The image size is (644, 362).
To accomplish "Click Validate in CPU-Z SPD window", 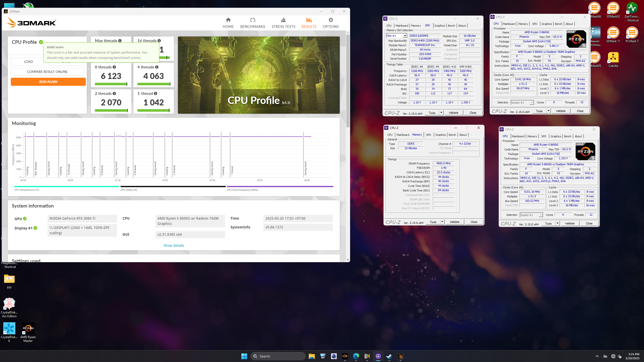I will point(453,113).
